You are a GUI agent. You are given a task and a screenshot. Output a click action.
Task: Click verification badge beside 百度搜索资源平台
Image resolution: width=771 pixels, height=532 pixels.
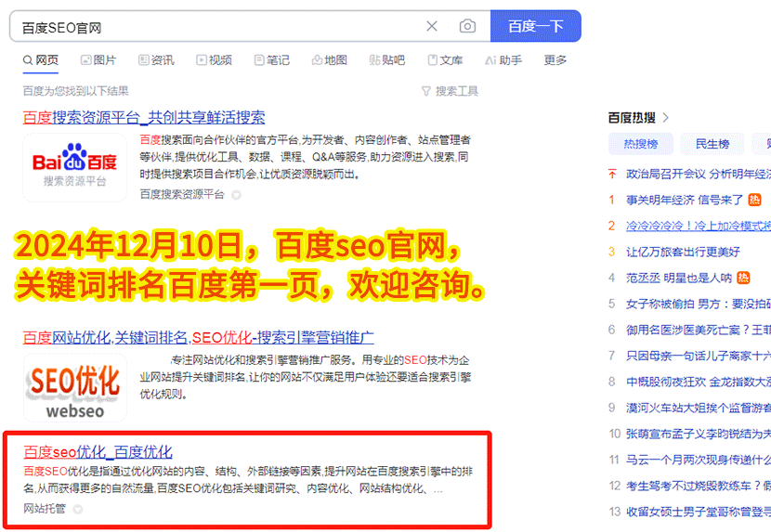tap(237, 195)
